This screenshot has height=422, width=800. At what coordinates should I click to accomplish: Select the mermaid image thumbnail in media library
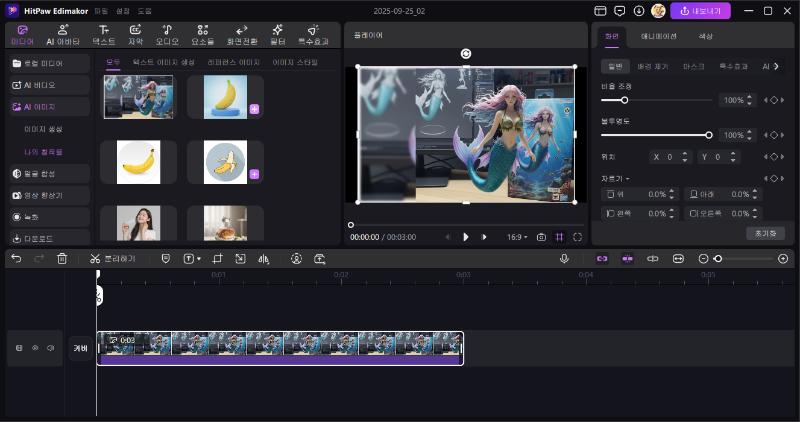click(x=138, y=97)
